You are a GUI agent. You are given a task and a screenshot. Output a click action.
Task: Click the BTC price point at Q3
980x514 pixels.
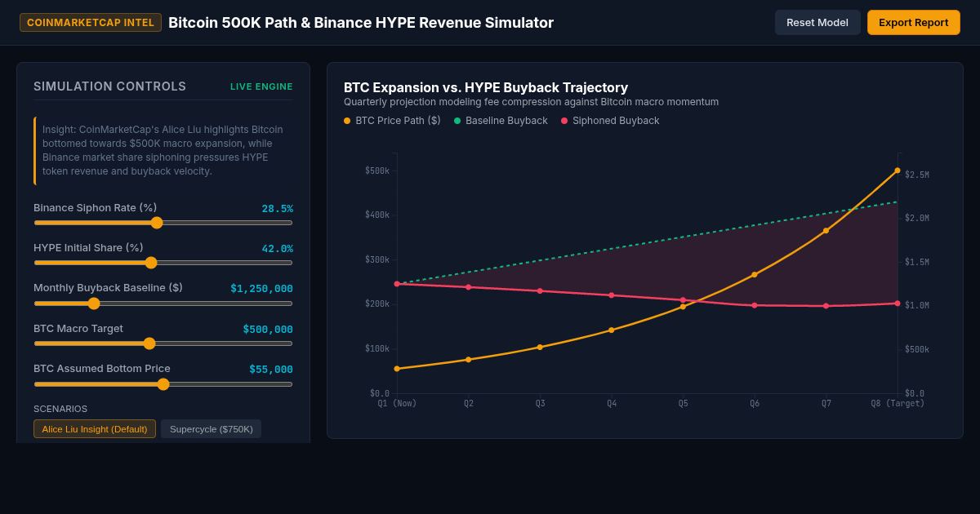tap(540, 348)
